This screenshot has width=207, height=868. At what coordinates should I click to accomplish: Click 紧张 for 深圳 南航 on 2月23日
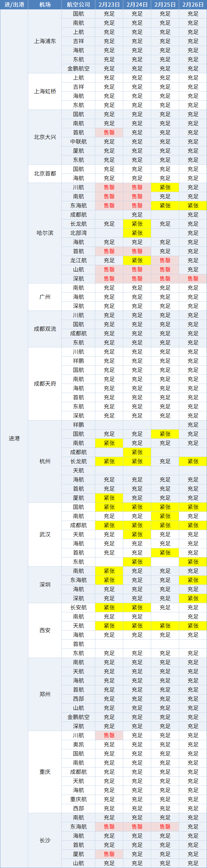[x=109, y=571]
